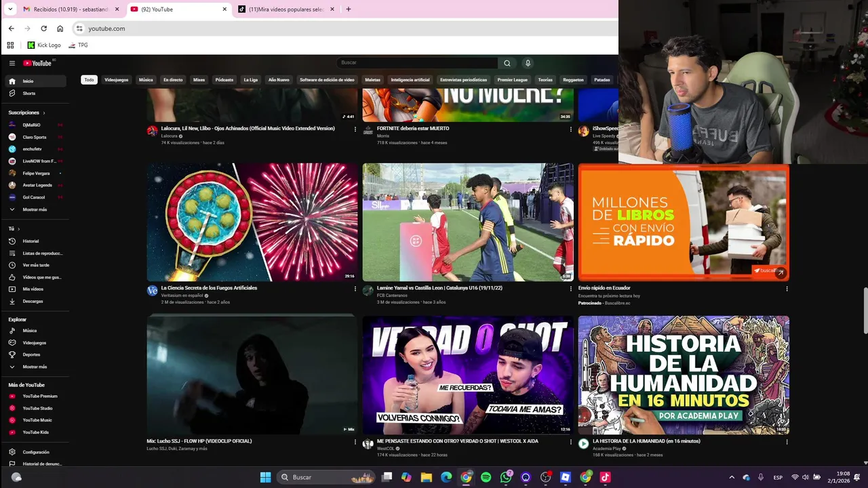Select Inteligencia artificial filter chip
Image resolution: width=868 pixels, height=488 pixels.
[x=410, y=80]
